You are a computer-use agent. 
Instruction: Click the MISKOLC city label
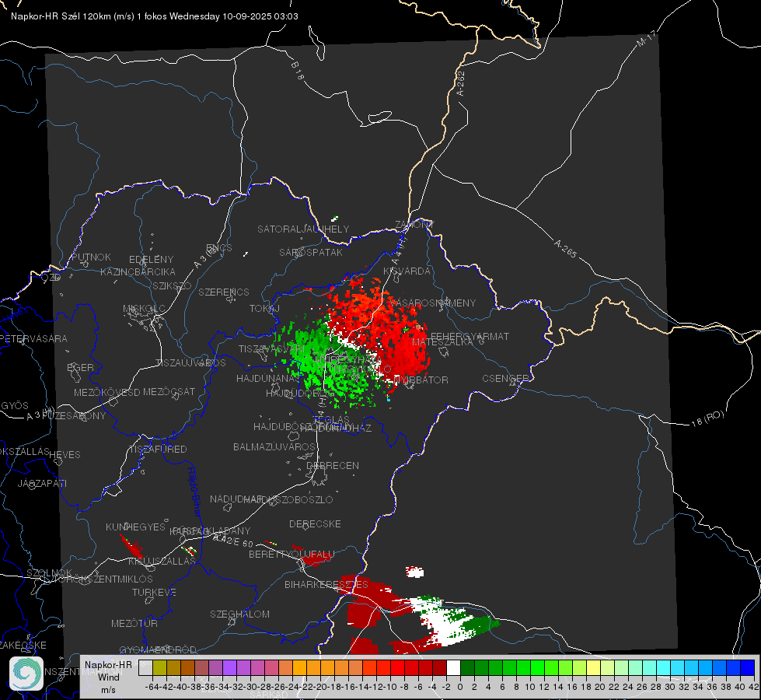click(x=144, y=309)
